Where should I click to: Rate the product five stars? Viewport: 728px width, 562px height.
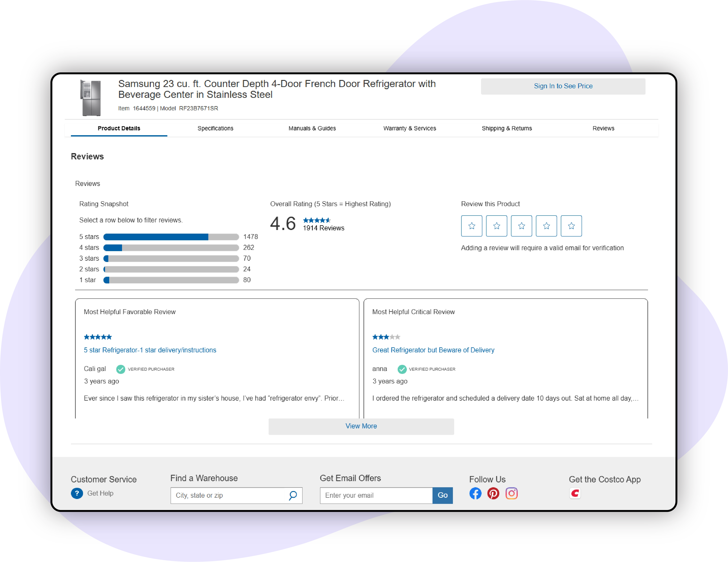pos(571,226)
